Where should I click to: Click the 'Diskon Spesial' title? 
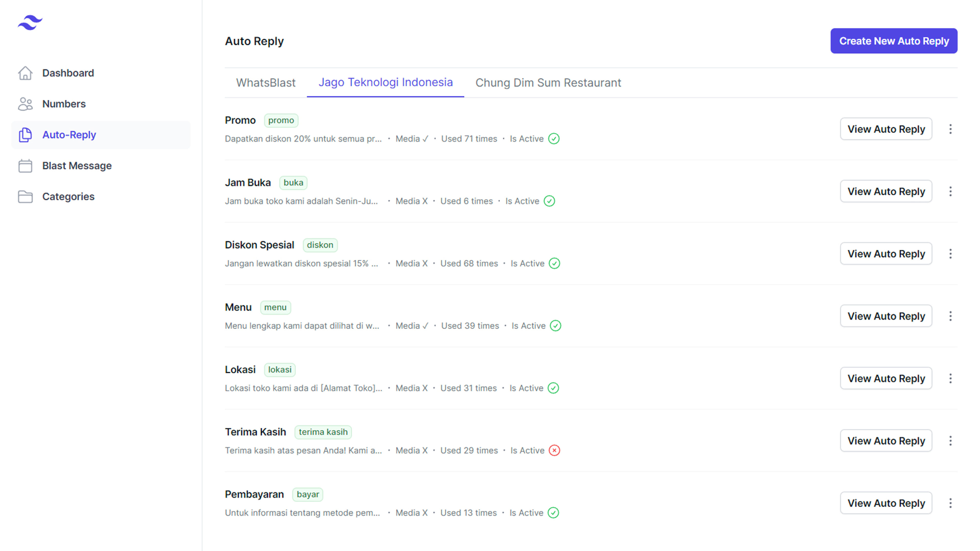point(260,245)
